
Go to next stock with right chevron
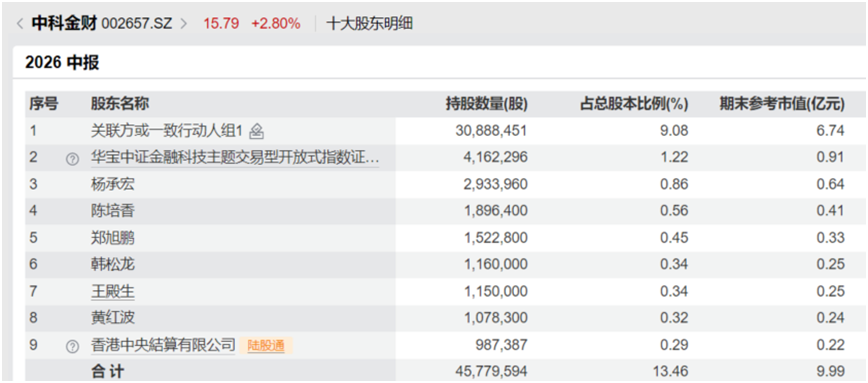pos(184,24)
